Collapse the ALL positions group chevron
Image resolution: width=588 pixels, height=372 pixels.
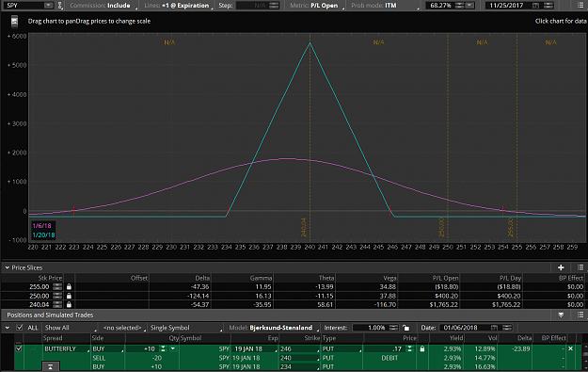tap(8, 328)
